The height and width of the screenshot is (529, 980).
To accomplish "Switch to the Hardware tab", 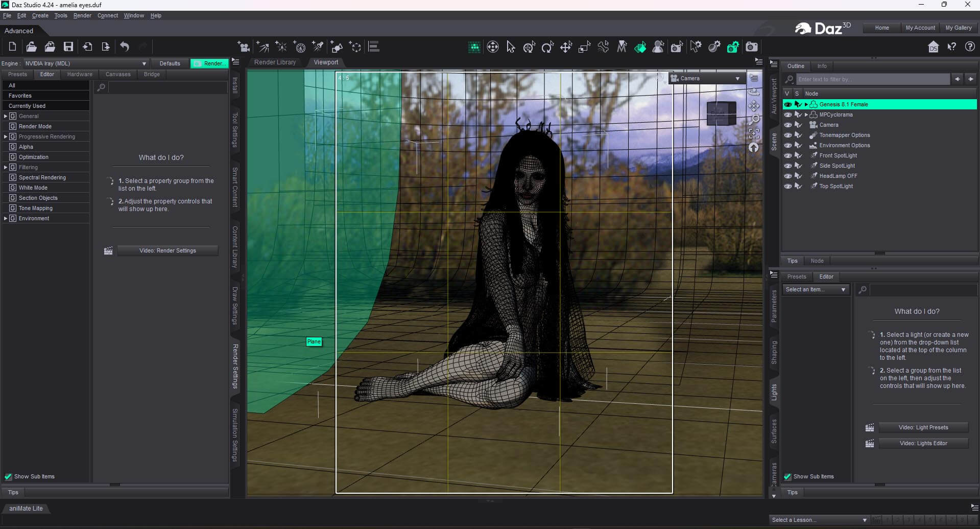I will [x=80, y=74].
